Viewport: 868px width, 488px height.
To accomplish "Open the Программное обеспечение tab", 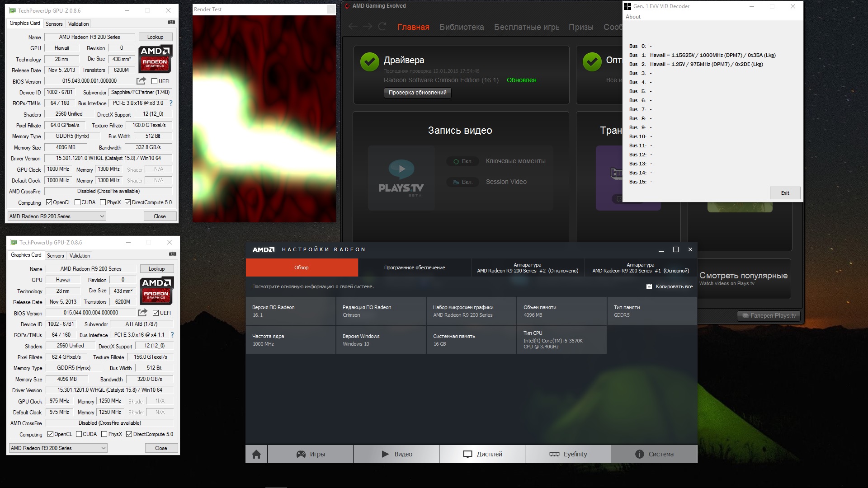I will [x=414, y=267].
